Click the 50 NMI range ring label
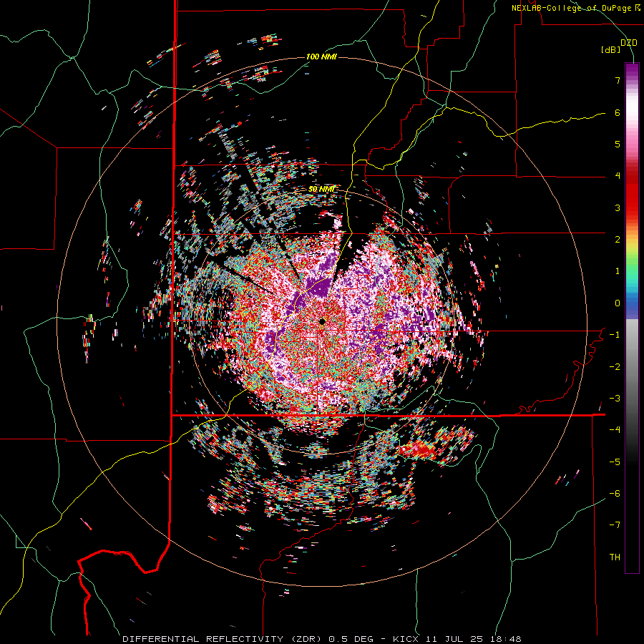Viewport: 644px width, 644px height. 321,189
